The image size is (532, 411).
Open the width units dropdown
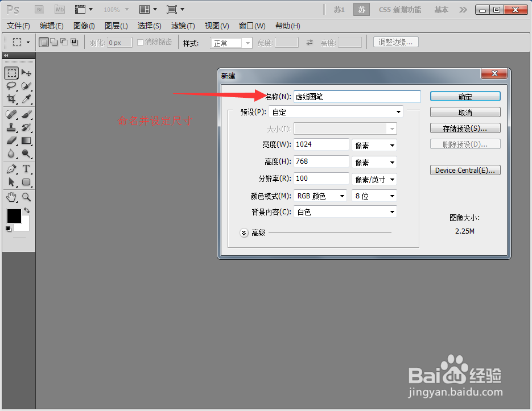coord(374,145)
